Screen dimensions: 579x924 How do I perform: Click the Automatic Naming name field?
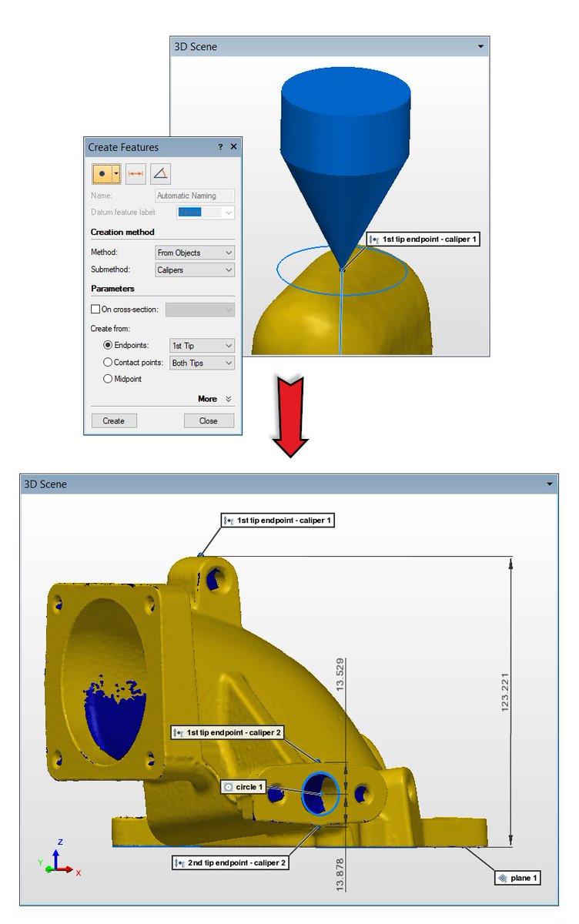195,196
